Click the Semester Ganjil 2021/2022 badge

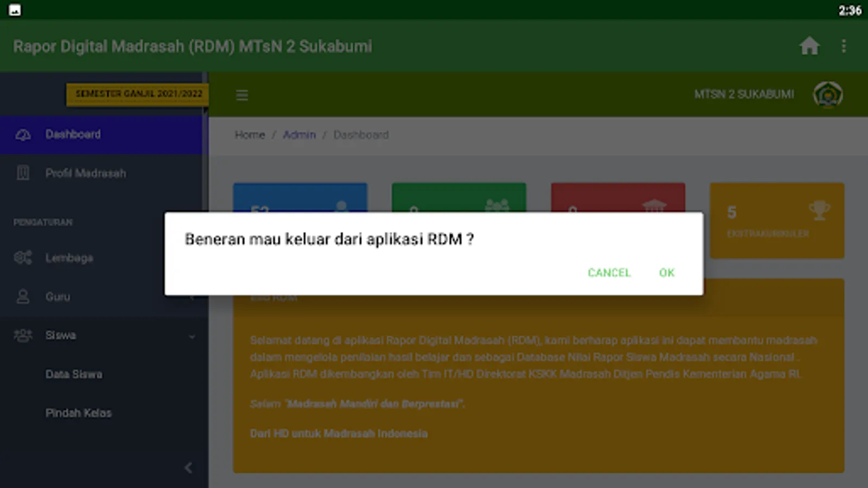click(138, 94)
